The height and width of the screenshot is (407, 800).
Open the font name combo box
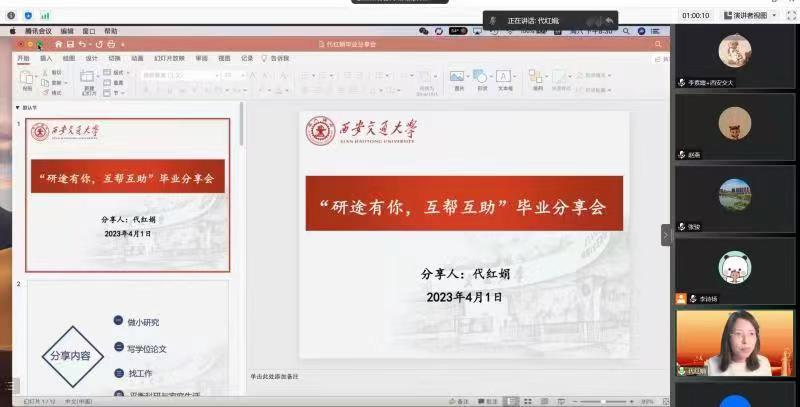pyautogui.click(x=180, y=75)
